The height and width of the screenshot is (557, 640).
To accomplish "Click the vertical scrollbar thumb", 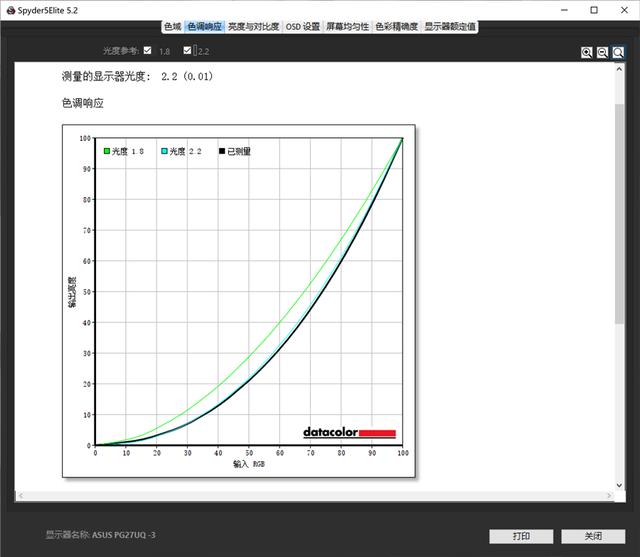I will click(x=619, y=214).
